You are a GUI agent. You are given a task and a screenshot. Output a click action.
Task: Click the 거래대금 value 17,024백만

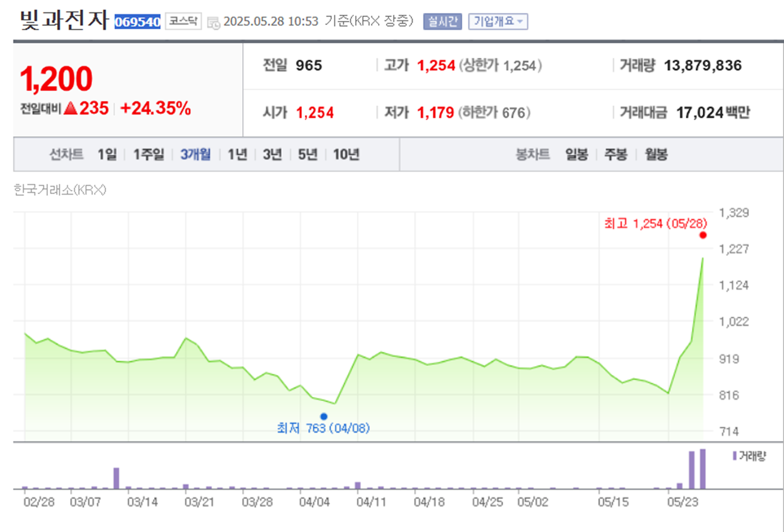click(713, 113)
